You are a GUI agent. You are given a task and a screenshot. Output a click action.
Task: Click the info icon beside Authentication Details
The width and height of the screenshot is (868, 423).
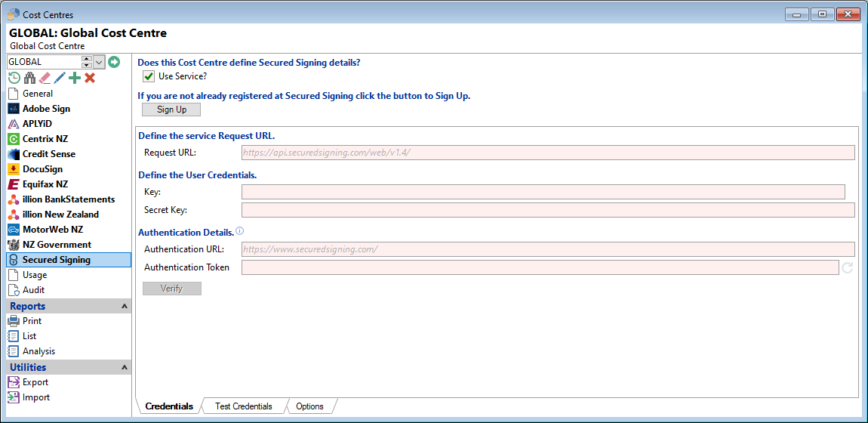pos(240,231)
